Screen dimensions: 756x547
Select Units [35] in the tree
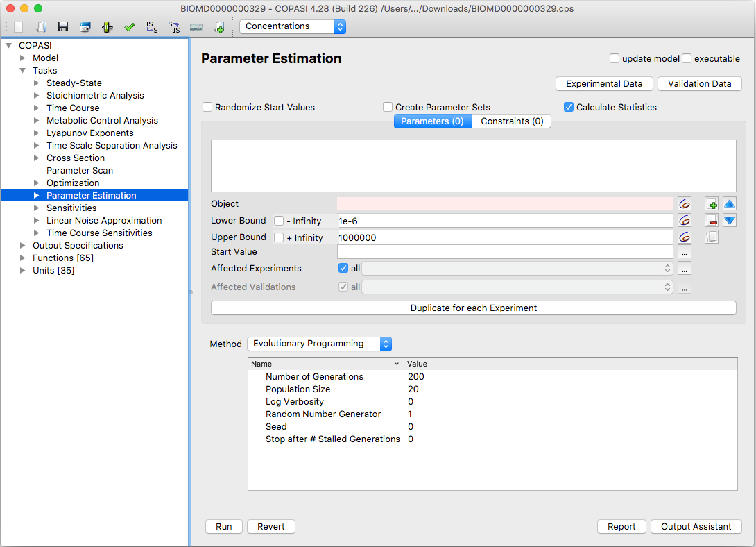point(53,271)
